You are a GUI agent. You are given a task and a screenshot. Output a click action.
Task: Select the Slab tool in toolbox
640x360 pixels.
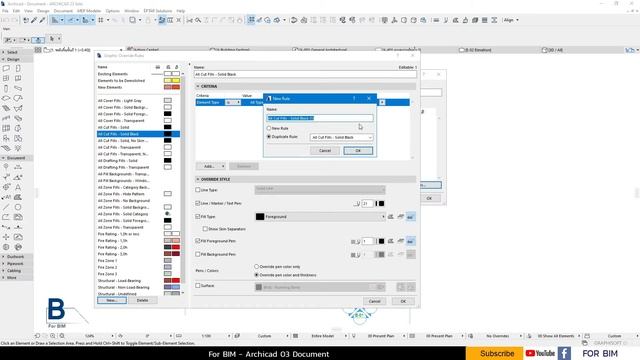point(6,98)
